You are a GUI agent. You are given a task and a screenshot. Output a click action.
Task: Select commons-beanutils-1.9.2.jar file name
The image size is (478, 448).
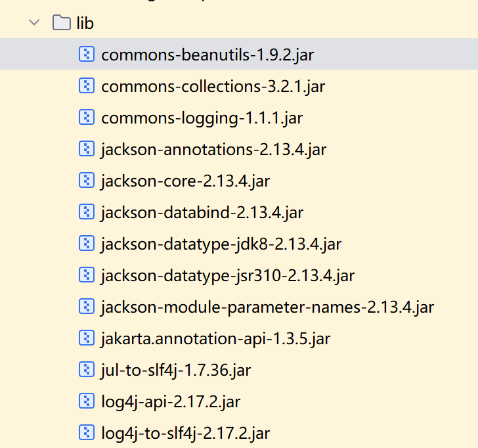tap(207, 55)
